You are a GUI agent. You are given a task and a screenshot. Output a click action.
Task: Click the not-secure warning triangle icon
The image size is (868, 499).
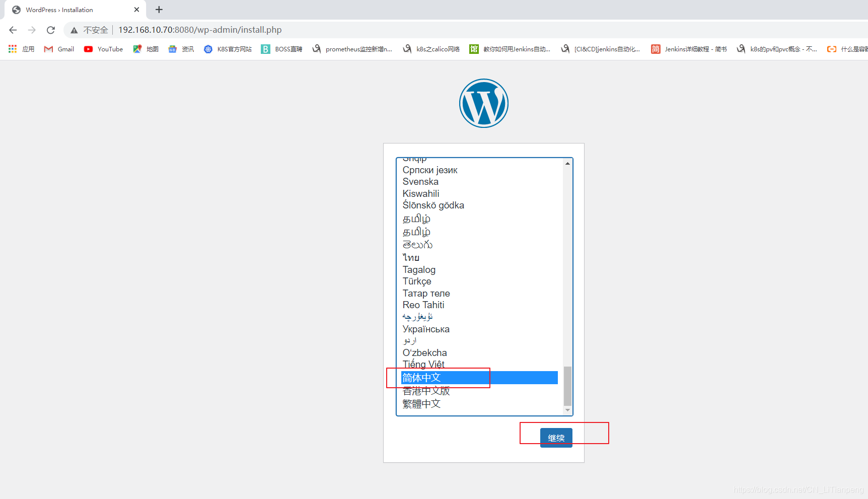click(x=74, y=30)
